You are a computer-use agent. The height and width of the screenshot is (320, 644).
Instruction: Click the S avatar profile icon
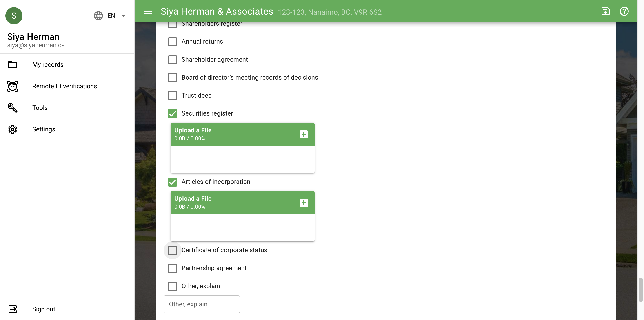click(x=14, y=16)
